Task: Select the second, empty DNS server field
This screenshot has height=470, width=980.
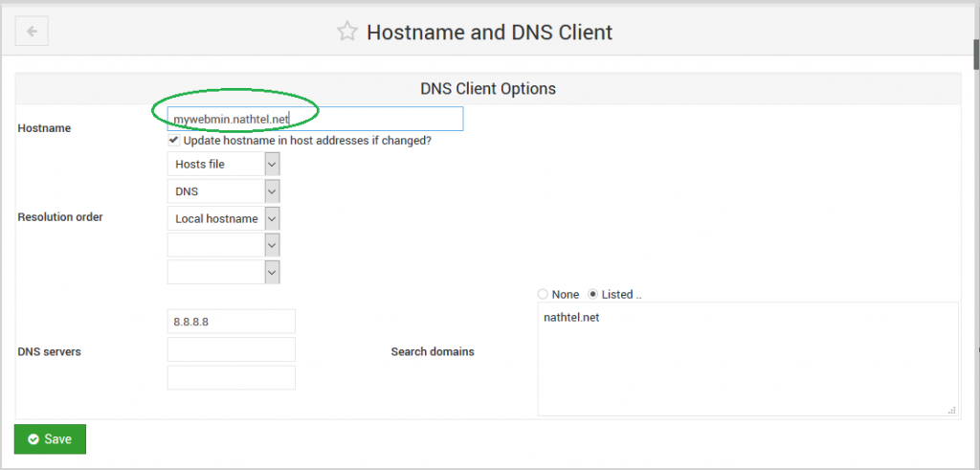Action: [x=231, y=349]
